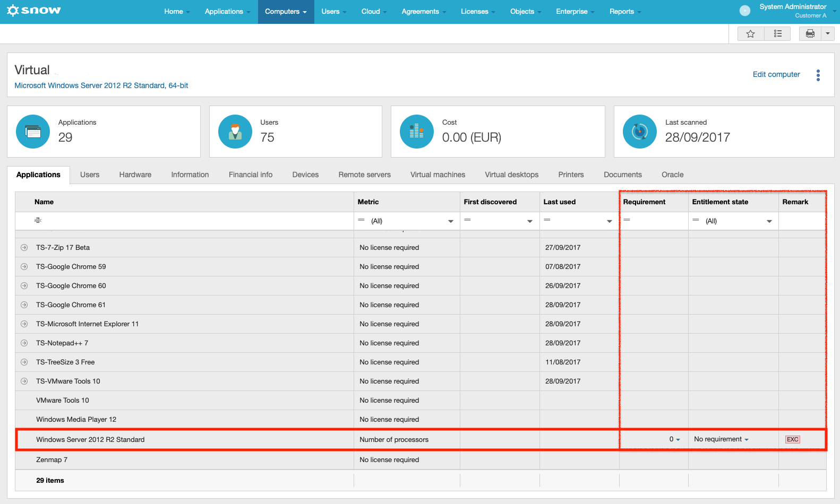840x504 pixels.
Task: Select the Windows Server 2012 R2 Standard row
Action: tap(421, 440)
